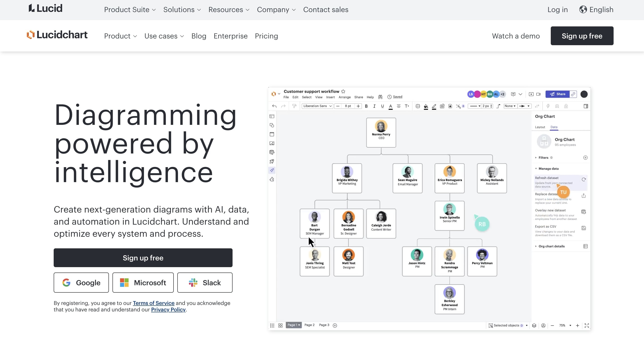Click the grid view icon at bottom left
This screenshot has height=362, width=644.
280,326
